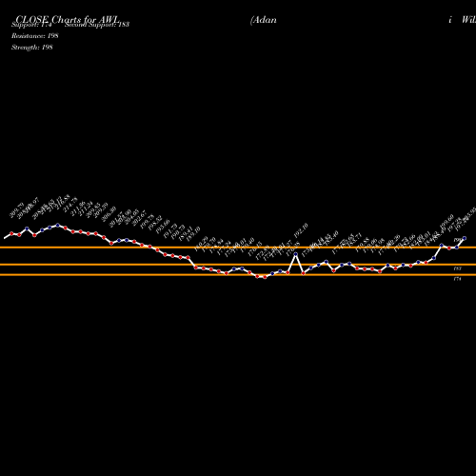476x476 pixels.
Task: Click the small 174 axis label at right
Action: [457, 279]
